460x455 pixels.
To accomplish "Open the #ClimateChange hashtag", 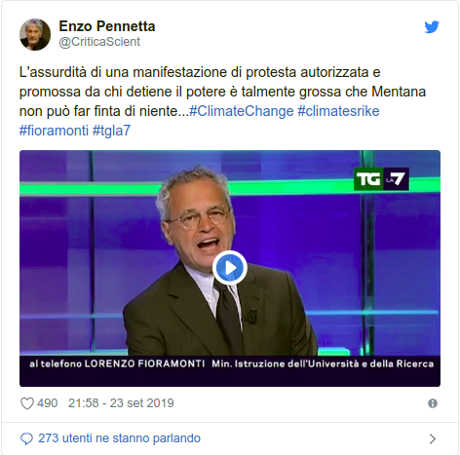I will click(241, 111).
